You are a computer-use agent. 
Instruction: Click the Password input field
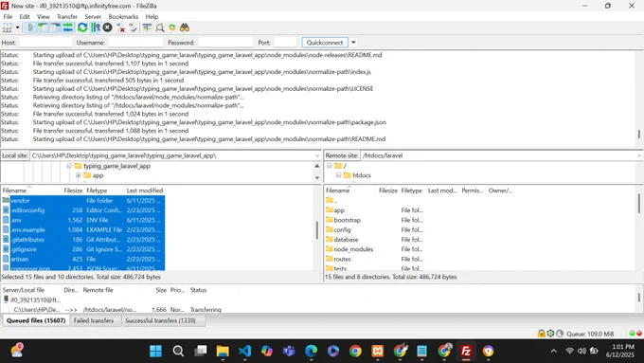pos(225,43)
